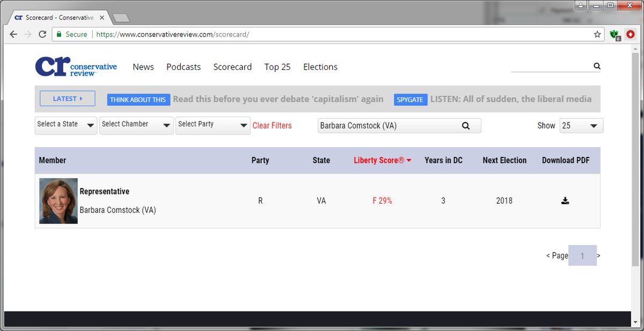Click the Clear Filters link
Screen dimensions: 644x331
point(272,126)
